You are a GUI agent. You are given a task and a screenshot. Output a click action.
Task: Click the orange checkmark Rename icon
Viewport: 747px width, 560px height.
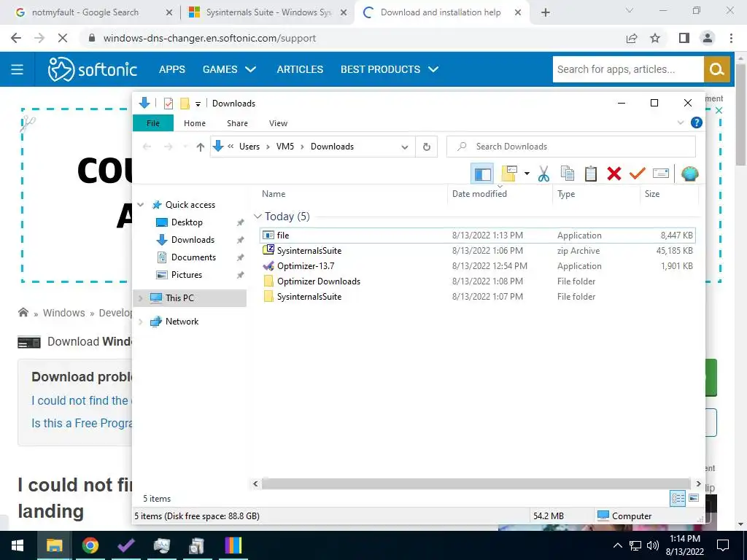(x=637, y=174)
